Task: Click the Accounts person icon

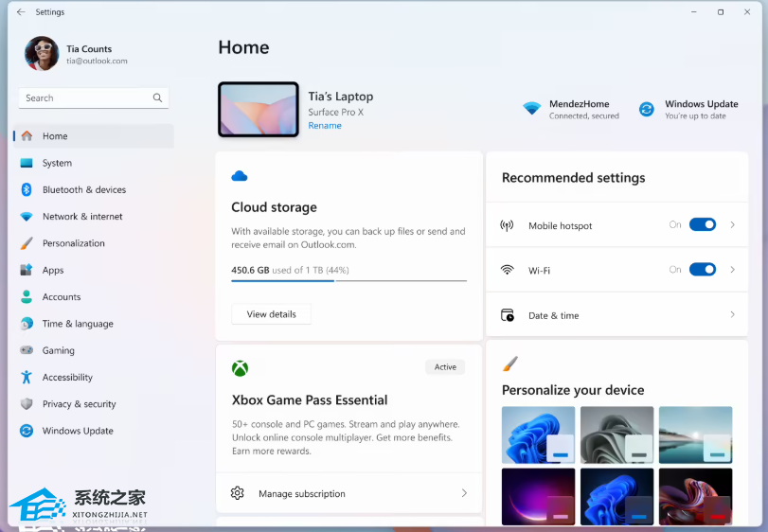Action: pyautogui.click(x=27, y=296)
